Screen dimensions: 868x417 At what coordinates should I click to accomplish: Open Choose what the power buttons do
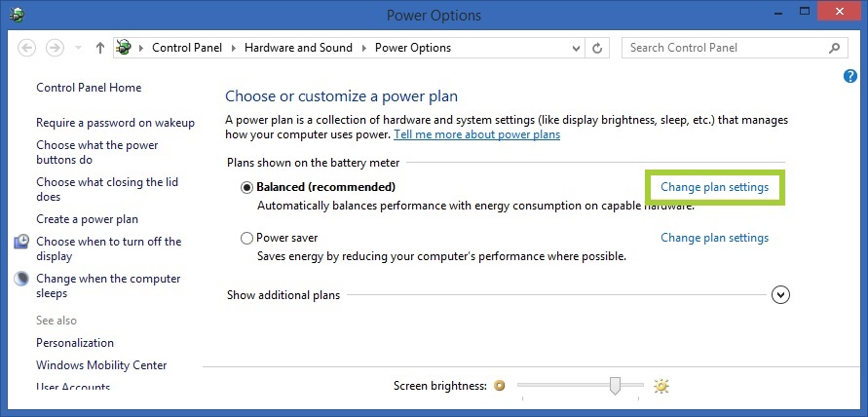[x=96, y=152]
